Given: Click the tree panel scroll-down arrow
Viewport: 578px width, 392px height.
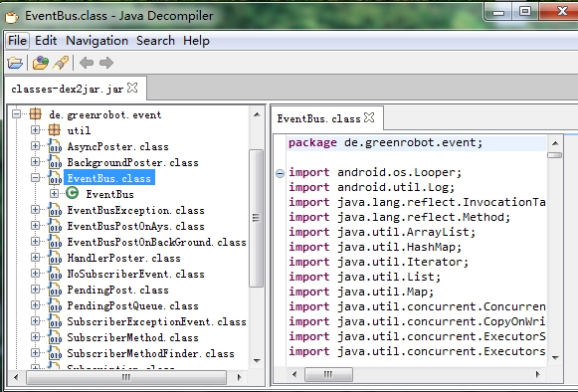Looking at the screenshot, I should (257, 360).
